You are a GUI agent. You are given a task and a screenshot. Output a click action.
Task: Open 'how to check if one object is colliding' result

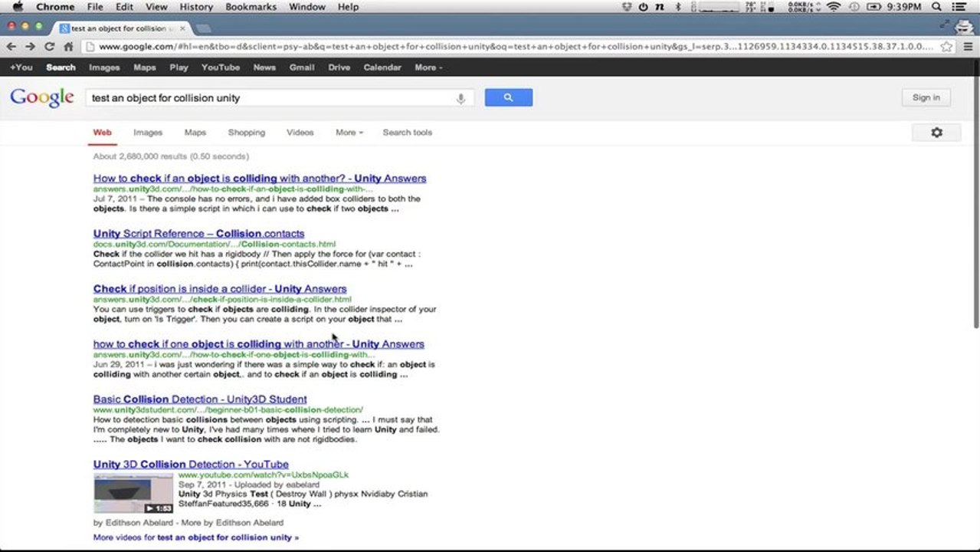(x=258, y=344)
